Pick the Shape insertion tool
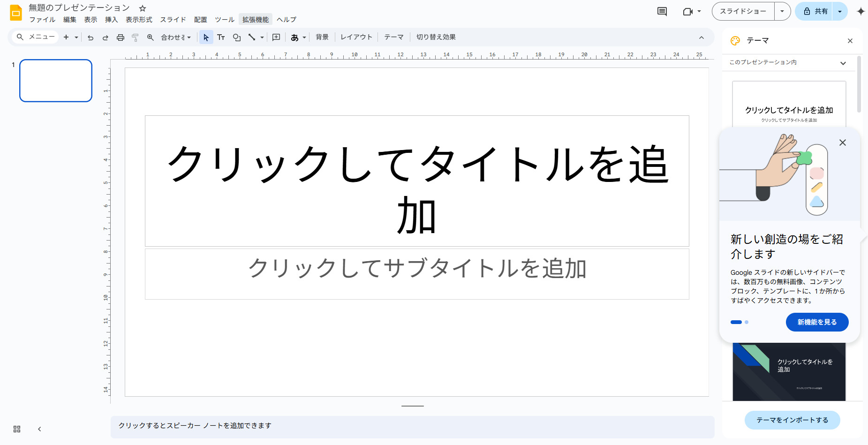 pos(237,37)
